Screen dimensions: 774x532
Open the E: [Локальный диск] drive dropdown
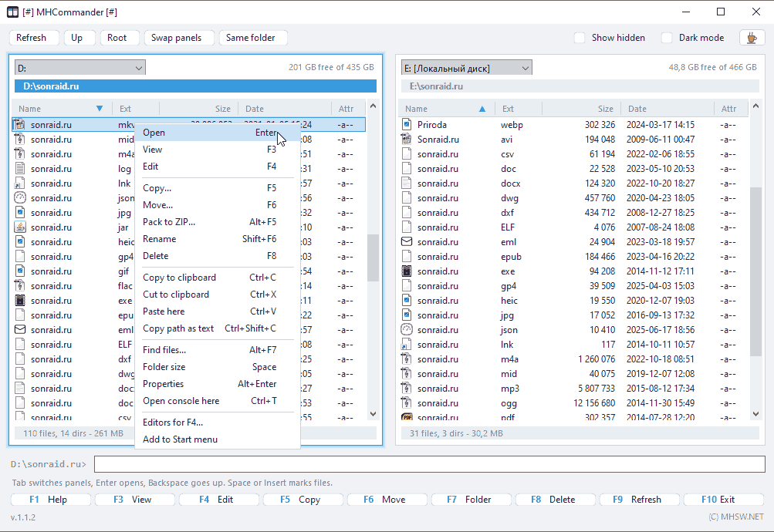[x=466, y=68]
